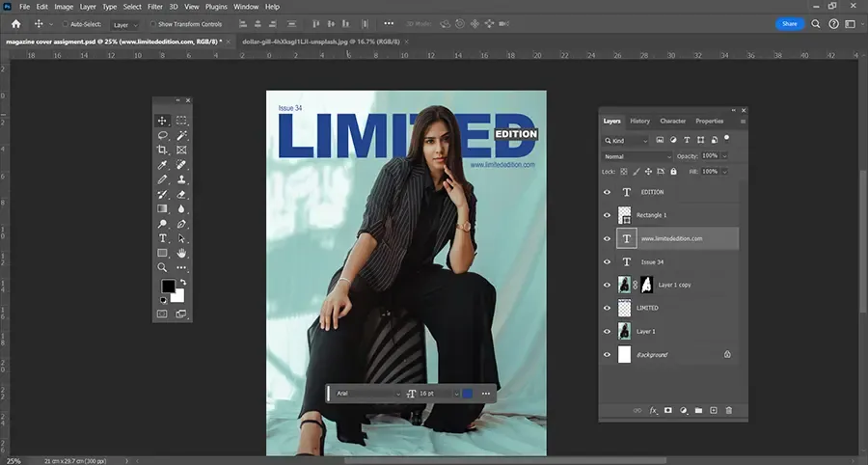Select the Lasso tool
The width and height of the screenshot is (868, 465).
pos(162,136)
